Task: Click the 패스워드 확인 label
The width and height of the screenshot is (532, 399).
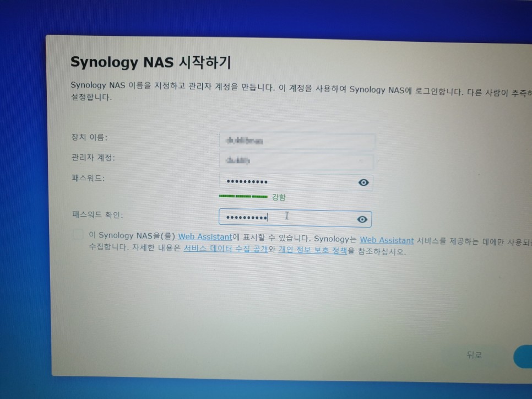Action: pos(97,214)
